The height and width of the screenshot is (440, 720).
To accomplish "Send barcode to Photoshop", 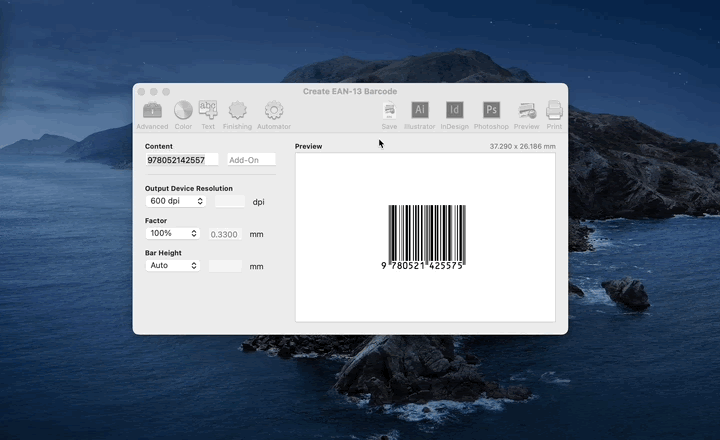I will [491, 115].
